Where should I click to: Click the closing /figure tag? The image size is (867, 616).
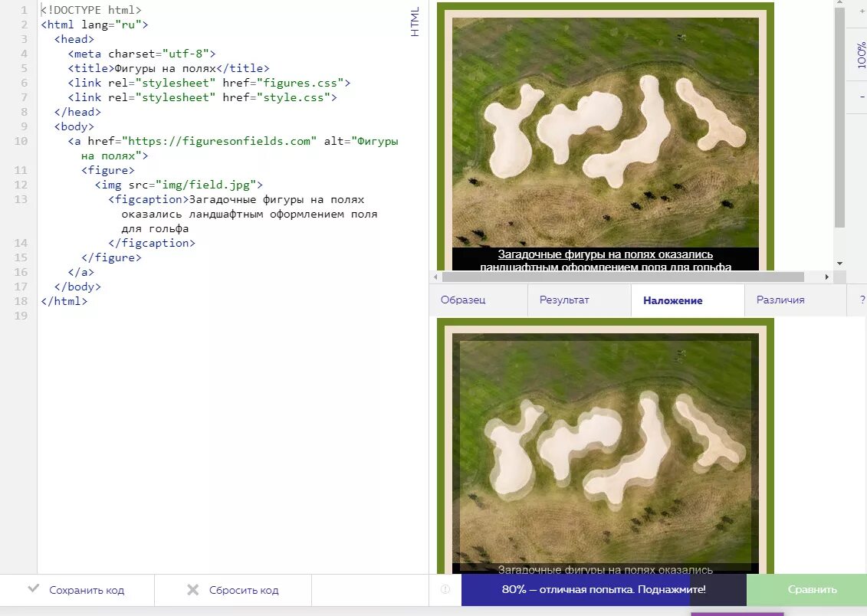[111, 257]
